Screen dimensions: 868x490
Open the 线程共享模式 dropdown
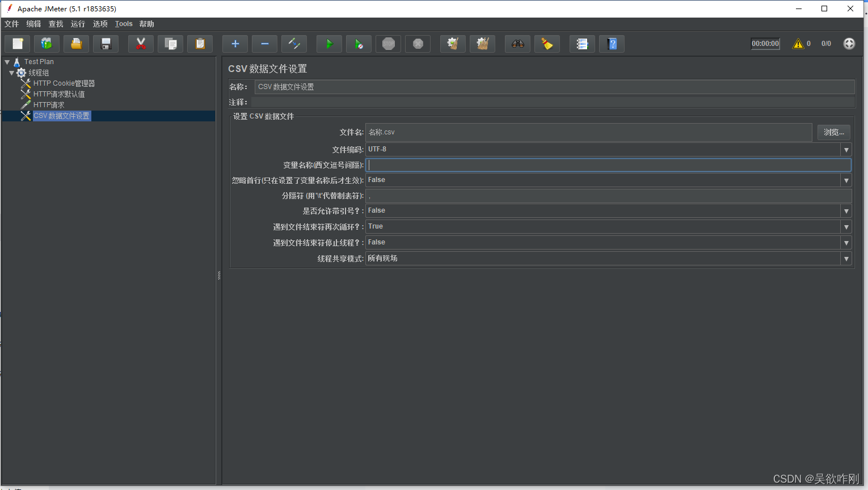click(x=846, y=259)
